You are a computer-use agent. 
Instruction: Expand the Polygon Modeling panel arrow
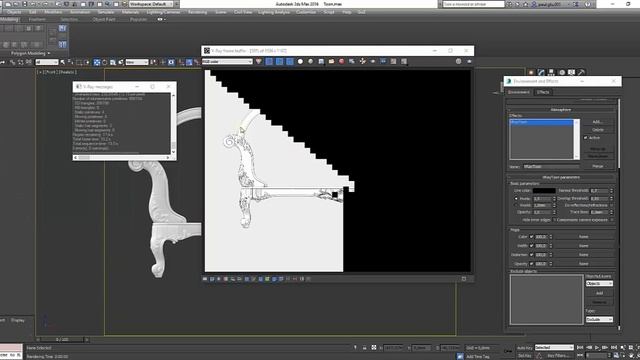(x=49, y=53)
